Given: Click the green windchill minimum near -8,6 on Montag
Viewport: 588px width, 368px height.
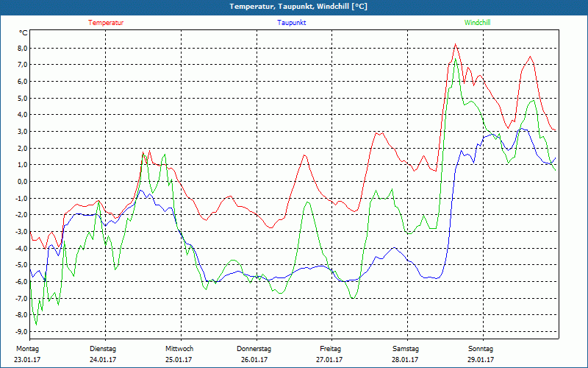Looking at the screenshot, I should pyautogui.click(x=36, y=325).
